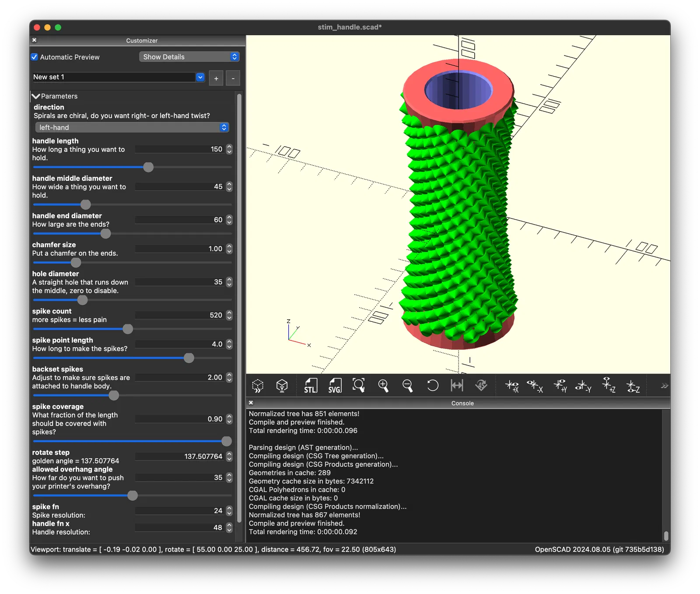The width and height of the screenshot is (700, 594).
Task: Click the handle fn x value field
Action: (180, 527)
